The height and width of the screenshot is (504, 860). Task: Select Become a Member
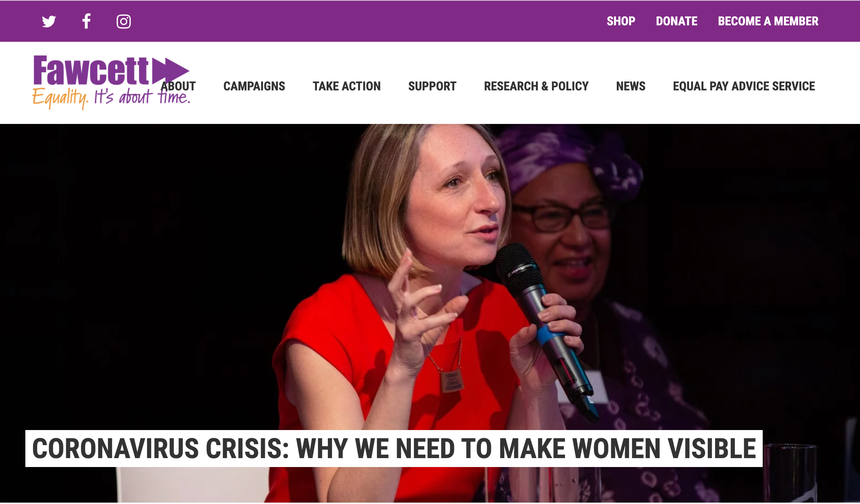[768, 21]
